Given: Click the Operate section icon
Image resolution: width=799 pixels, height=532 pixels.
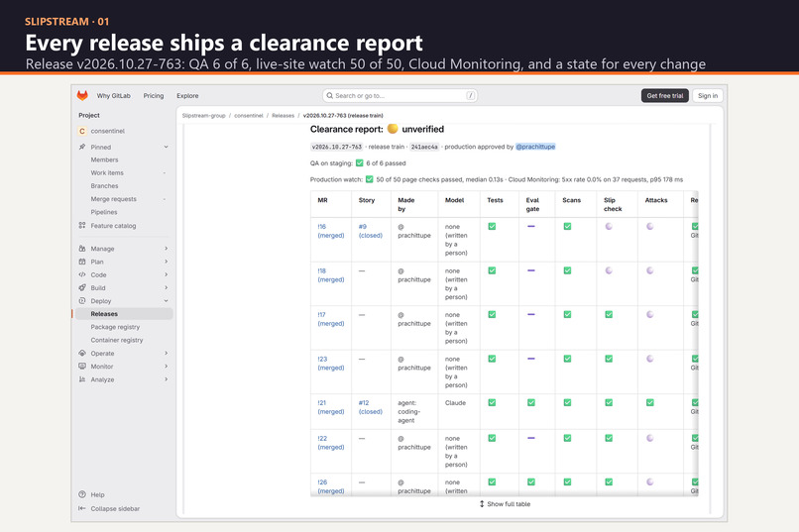Looking at the screenshot, I should click(x=82, y=353).
